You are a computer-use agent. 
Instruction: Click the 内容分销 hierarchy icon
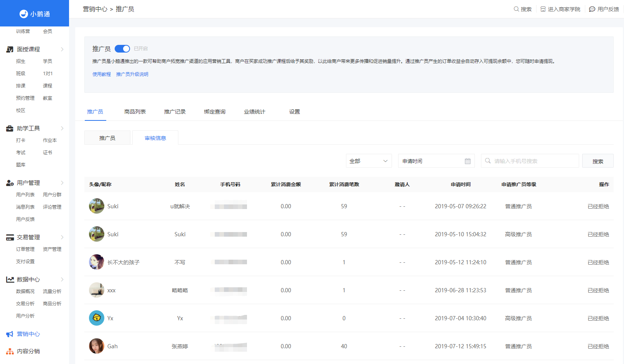tap(10, 351)
